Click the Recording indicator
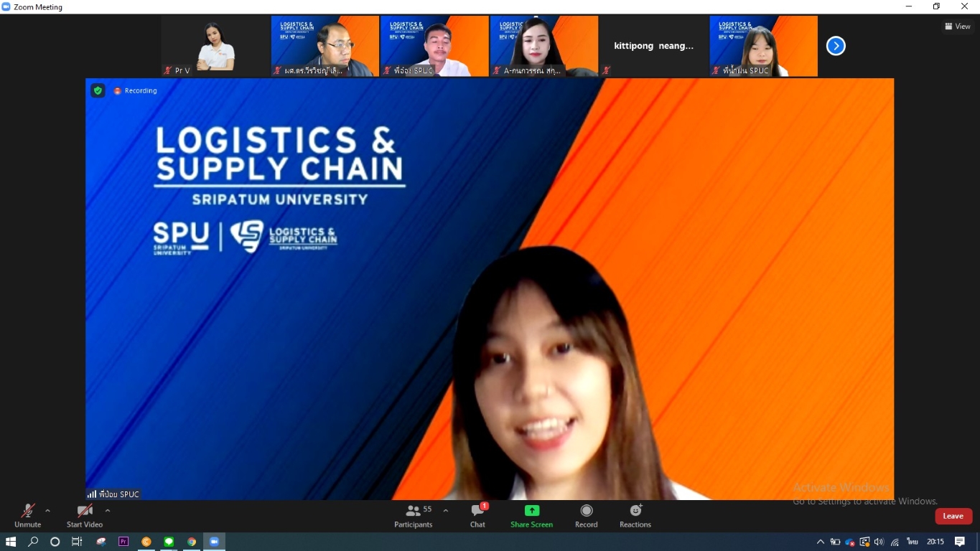This screenshot has width=980, height=551. point(135,90)
